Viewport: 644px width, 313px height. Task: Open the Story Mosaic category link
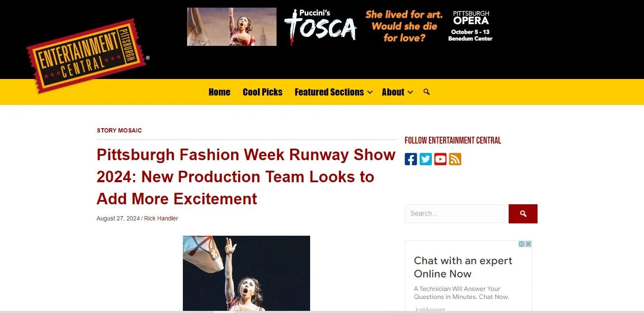[x=119, y=130]
